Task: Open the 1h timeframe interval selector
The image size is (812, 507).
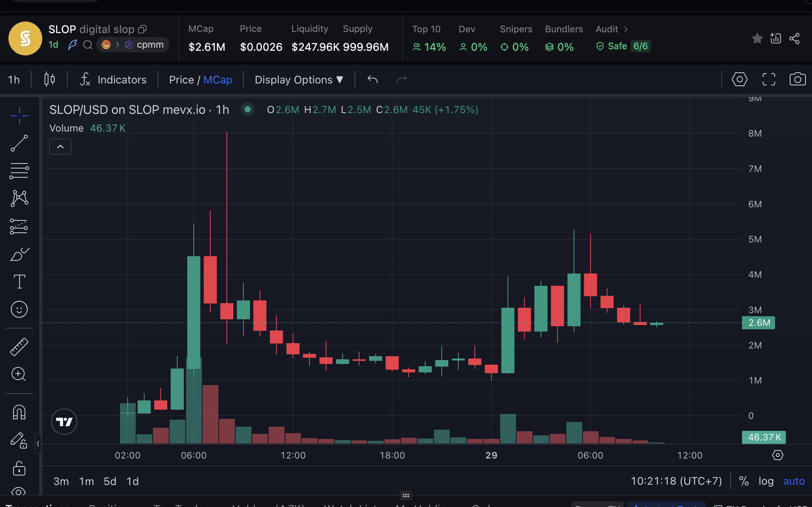Action: 14,80
